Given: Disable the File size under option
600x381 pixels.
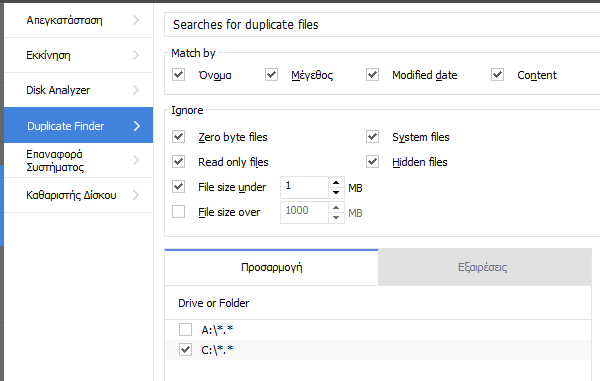Looking at the screenshot, I should [x=179, y=187].
